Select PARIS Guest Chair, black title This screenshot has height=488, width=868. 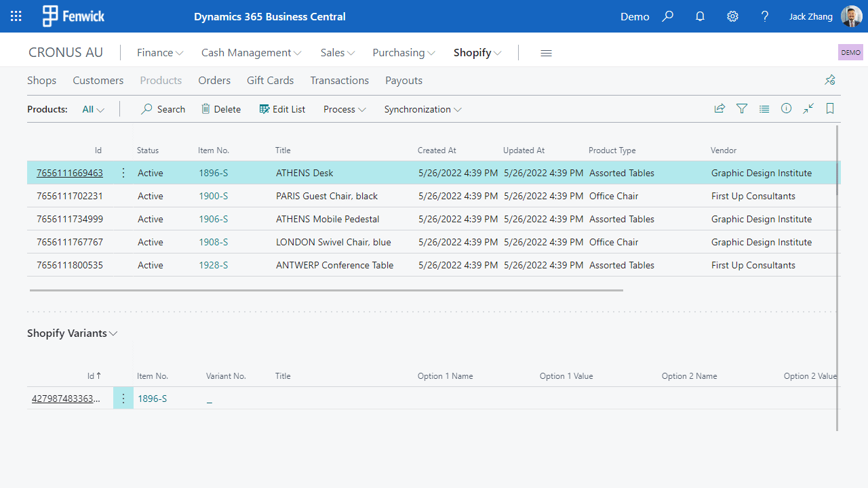[x=327, y=196]
